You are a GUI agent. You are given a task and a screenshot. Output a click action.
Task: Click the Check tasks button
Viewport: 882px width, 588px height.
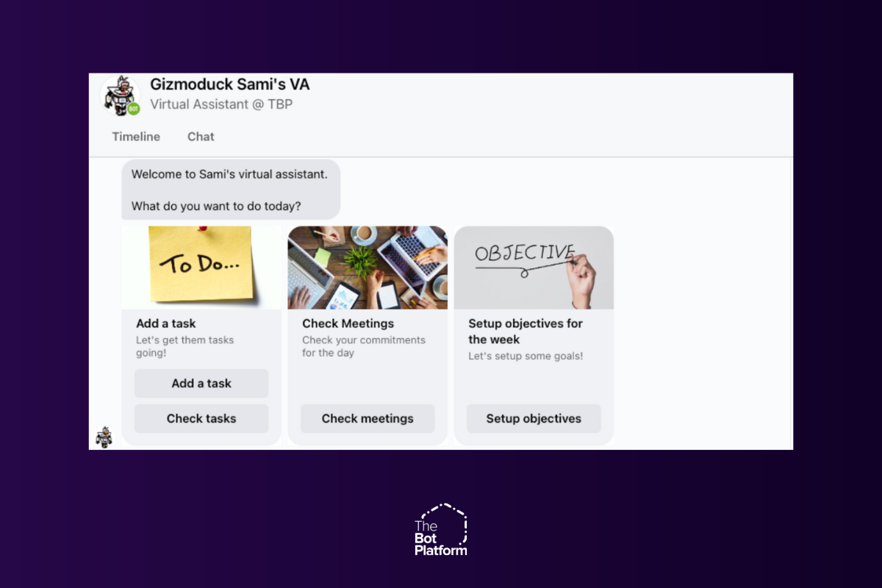(201, 418)
